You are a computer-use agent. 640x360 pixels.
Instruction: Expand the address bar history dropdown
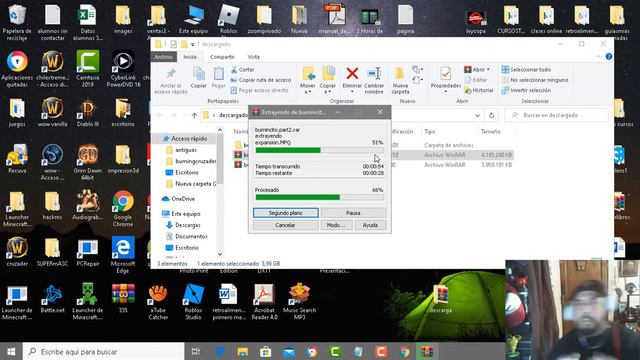pos(477,116)
